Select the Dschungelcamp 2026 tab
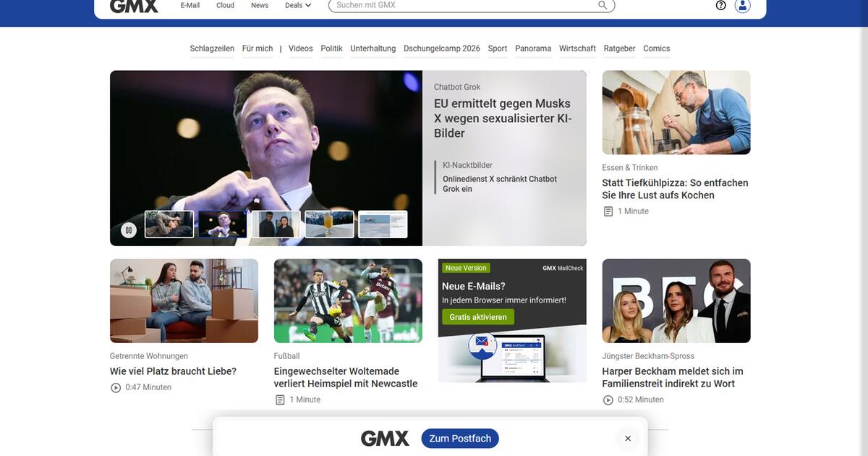Viewport: 868px width, 456px height. [x=442, y=48]
